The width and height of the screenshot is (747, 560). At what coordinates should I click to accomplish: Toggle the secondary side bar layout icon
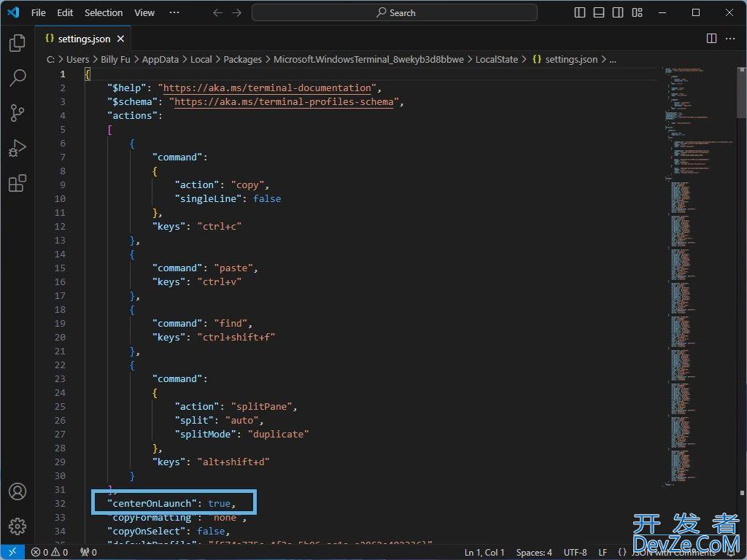click(x=618, y=13)
